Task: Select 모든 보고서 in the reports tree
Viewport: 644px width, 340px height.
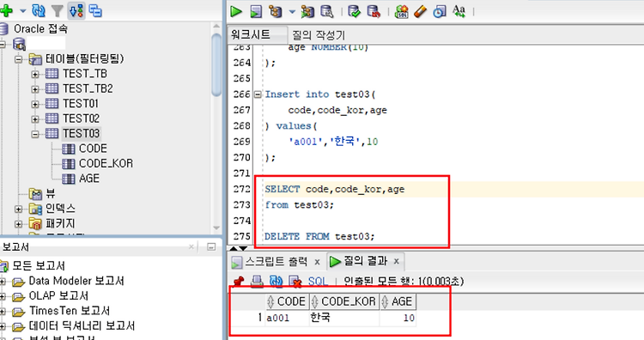Action: point(39,265)
